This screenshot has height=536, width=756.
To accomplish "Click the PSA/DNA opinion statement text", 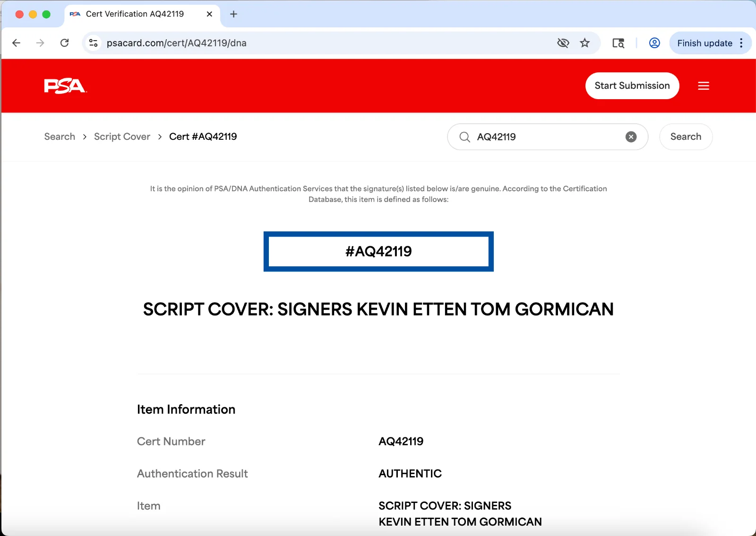I will click(378, 194).
